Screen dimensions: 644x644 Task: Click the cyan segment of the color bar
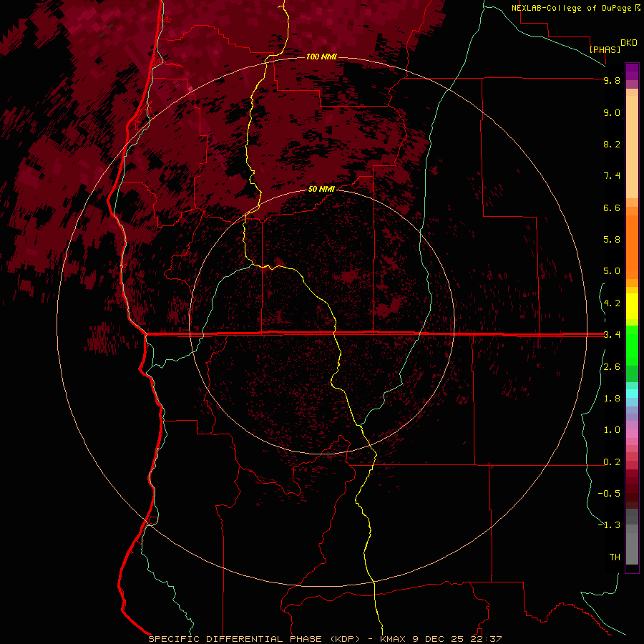click(632, 394)
